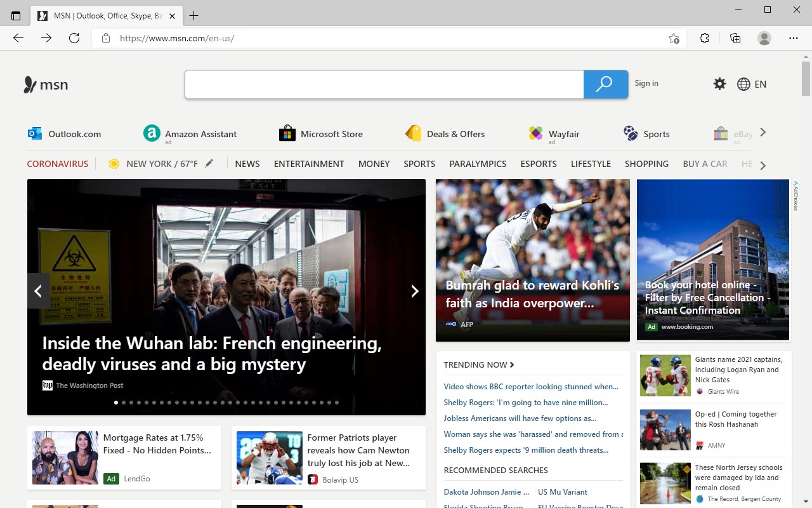Open Woman says she was harassed link

[x=533, y=434]
